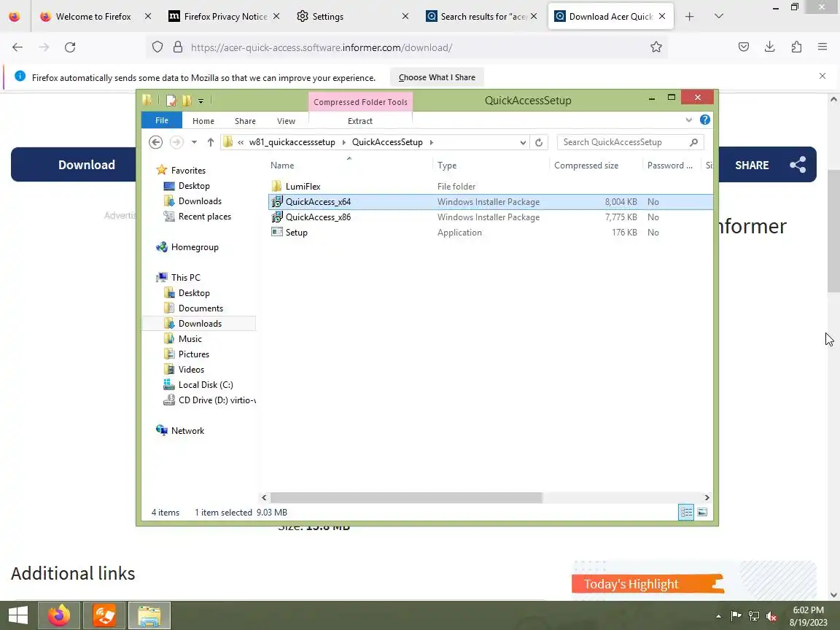Screen dimensions: 840x630
Task: Reload the current Firefox page
Action: click(70, 47)
